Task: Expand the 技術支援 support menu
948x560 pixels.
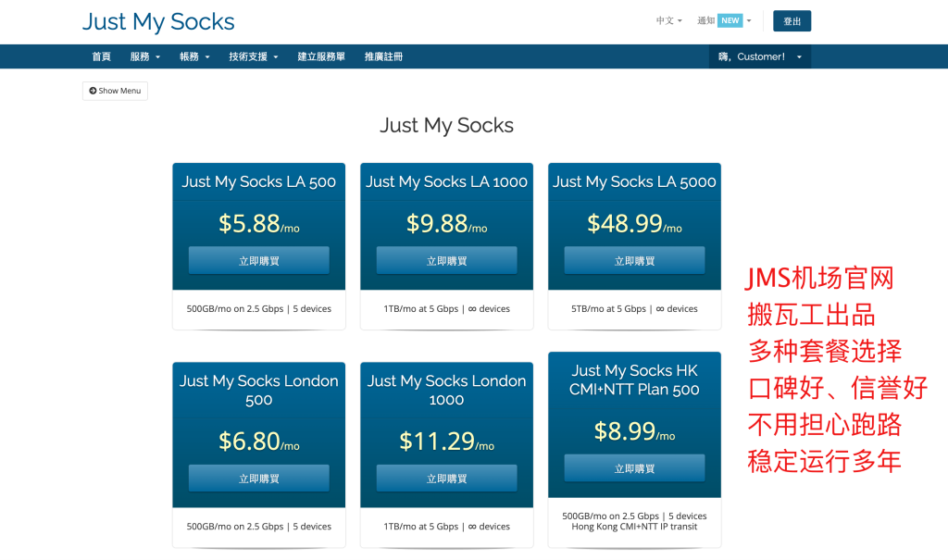Action: 254,56
